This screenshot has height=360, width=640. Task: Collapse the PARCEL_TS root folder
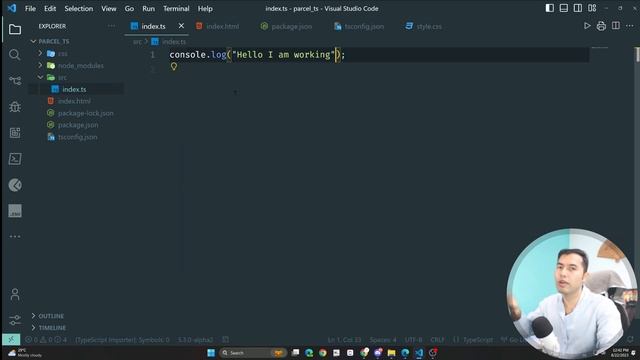33,41
